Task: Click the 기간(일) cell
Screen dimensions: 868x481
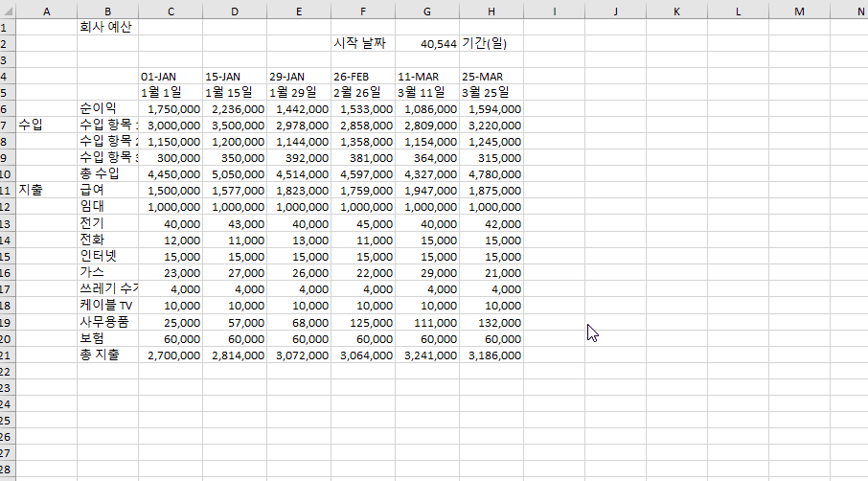Action: [x=491, y=44]
